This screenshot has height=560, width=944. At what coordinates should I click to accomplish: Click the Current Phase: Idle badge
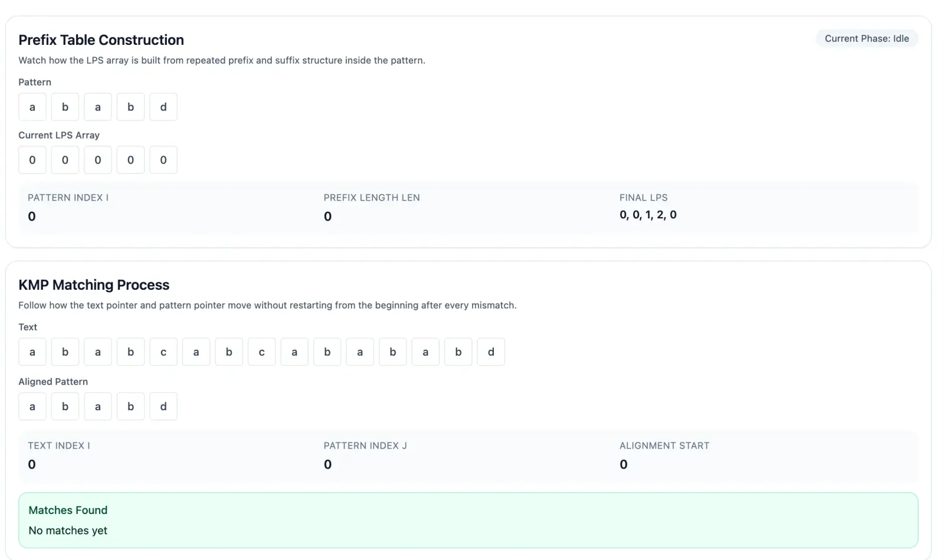coord(866,38)
